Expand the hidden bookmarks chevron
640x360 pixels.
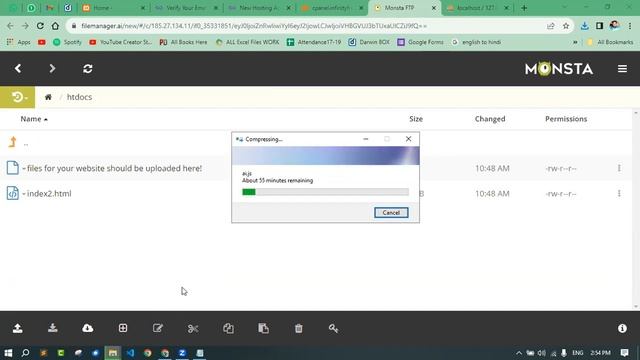tap(575, 42)
